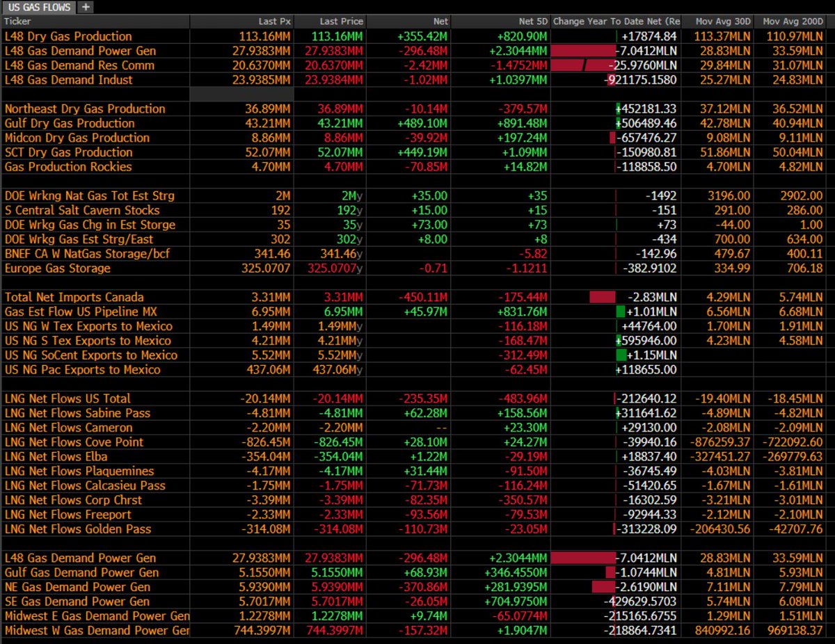Select the NE Gas Demand Power Gen ticker
This screenshot has width=835, height=644.
coord(77,588)
